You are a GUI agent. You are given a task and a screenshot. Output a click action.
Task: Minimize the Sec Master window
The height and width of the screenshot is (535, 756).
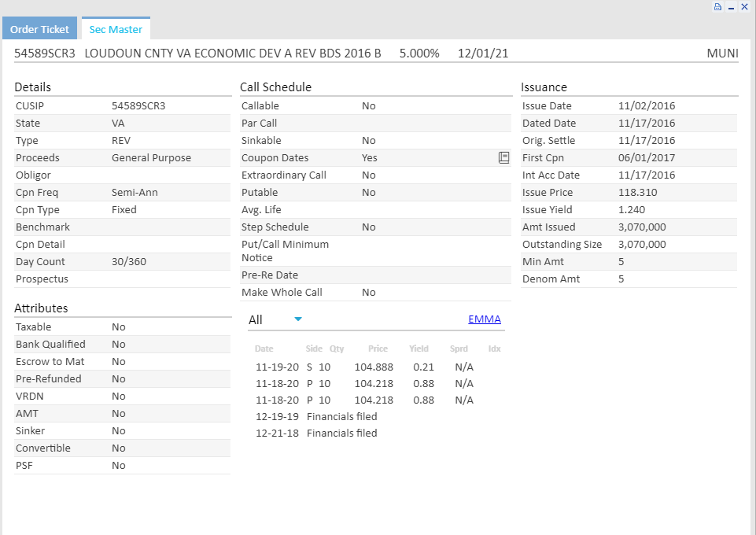coord(732,7)
